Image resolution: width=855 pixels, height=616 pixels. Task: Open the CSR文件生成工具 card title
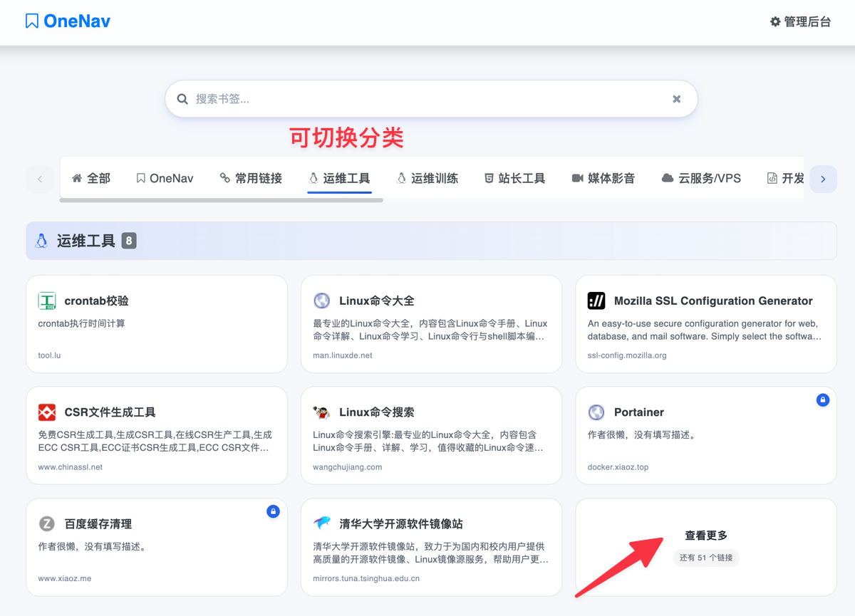point(110,412)
